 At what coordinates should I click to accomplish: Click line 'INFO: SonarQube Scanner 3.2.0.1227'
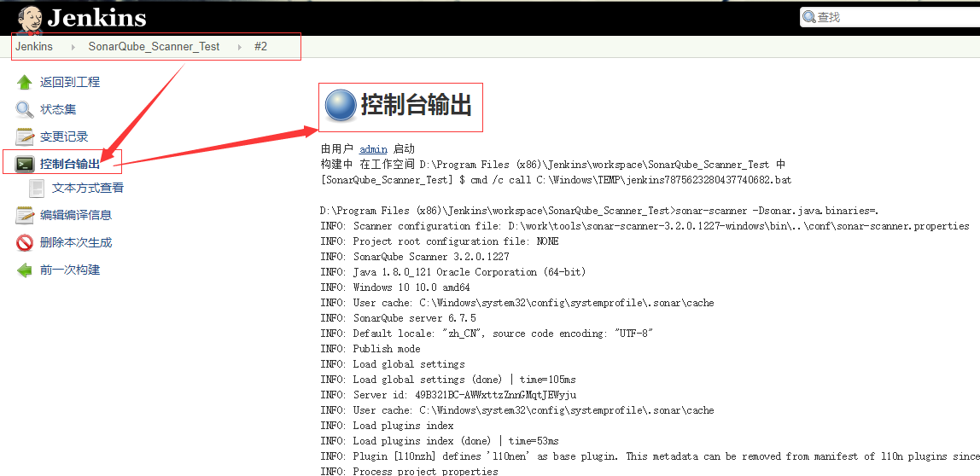coord(414,257)
